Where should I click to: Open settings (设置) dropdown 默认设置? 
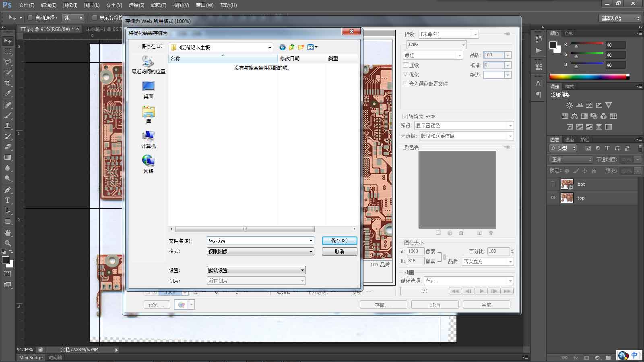(256, 270)
